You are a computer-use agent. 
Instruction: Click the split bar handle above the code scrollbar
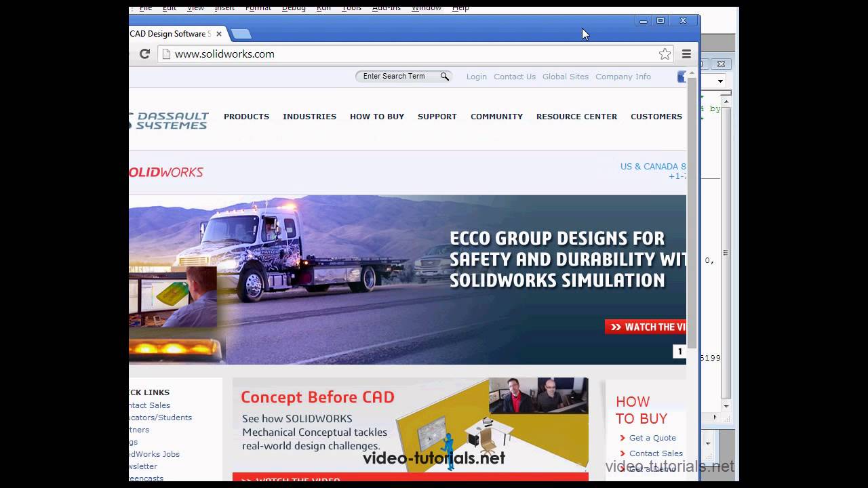pyautogui.click(x=726, y=93)
